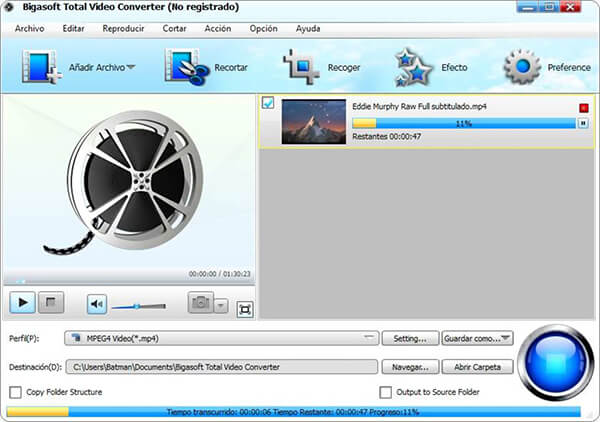Open the Recortar trim tool

coord(185,68)
